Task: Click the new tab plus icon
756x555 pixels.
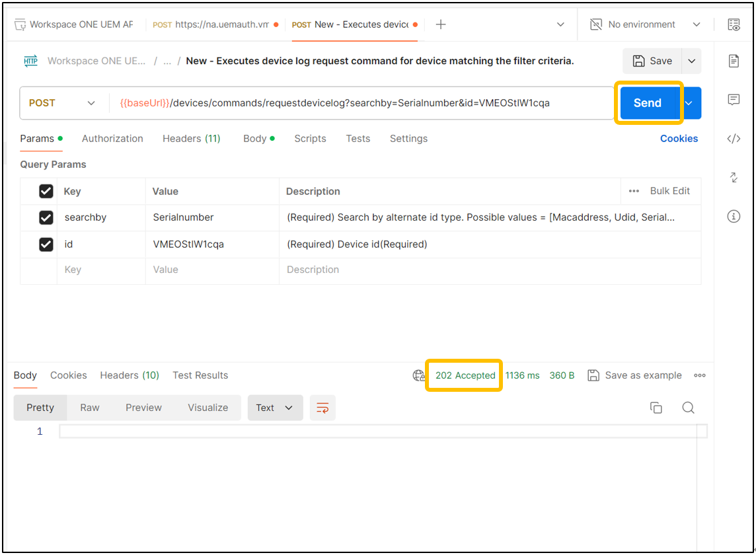Action: tap(441, 24)
